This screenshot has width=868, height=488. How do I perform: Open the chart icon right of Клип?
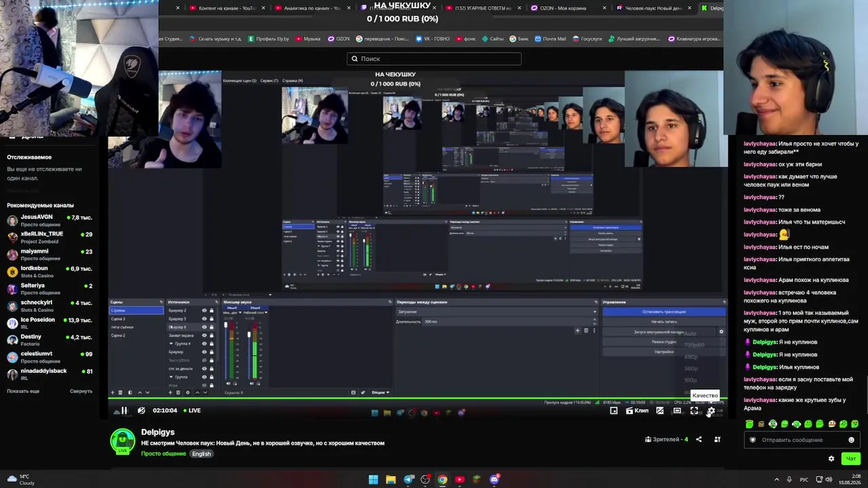(x=659, y=410)
